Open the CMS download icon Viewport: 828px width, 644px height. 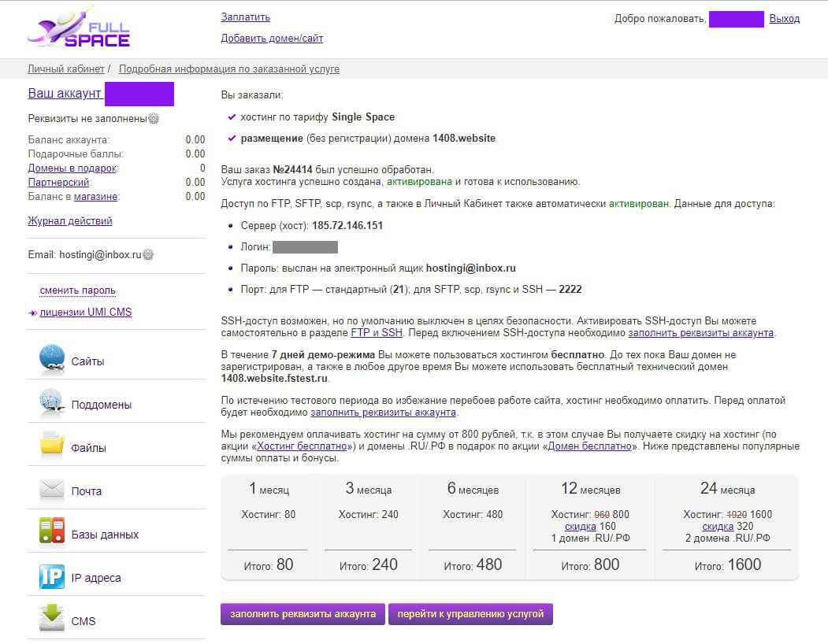(52, 618)
